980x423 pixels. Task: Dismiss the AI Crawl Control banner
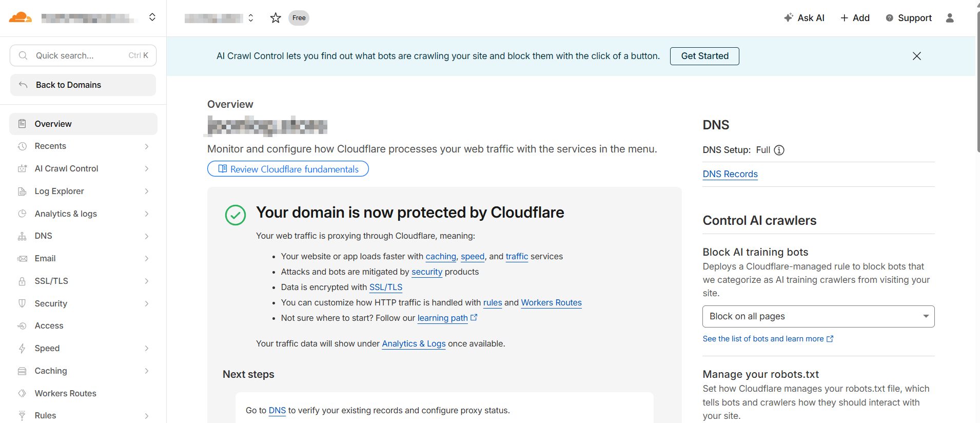[x=917, y=56]
